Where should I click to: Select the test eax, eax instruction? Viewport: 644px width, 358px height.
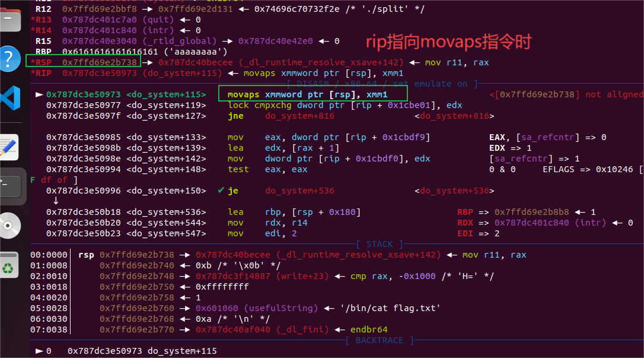click(x=267, y=169)
